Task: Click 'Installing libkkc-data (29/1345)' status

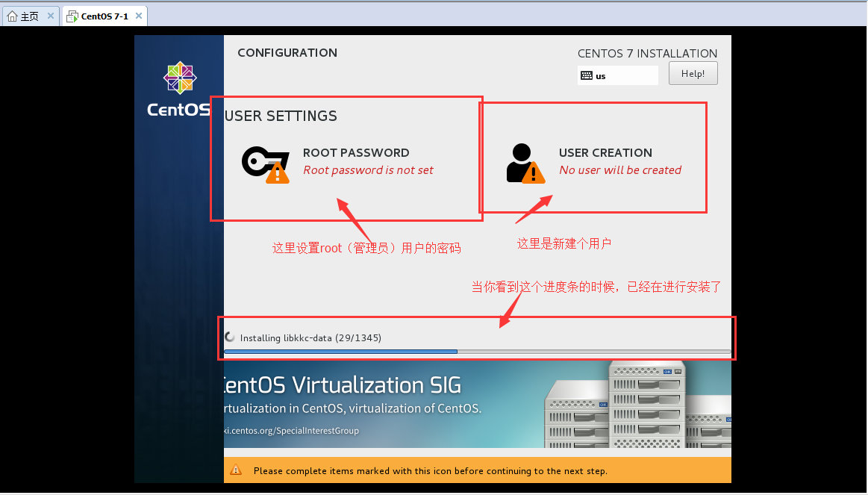Action: pos(310,337)
